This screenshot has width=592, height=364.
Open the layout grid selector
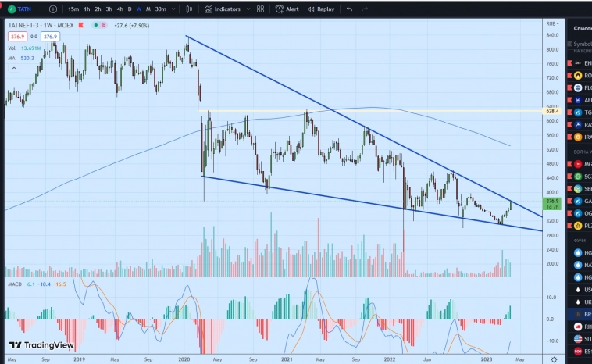tap(260, 9)
